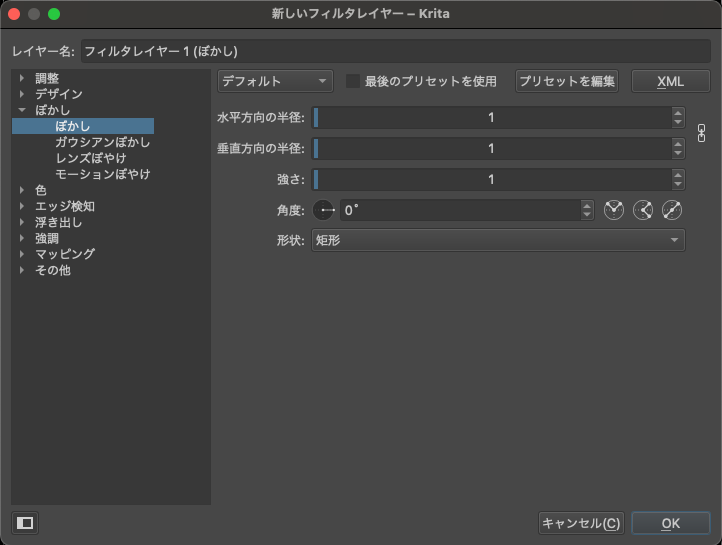Select the レンズぼやけ filter
Screen dimensions: 722x545
tap(91, 158)
